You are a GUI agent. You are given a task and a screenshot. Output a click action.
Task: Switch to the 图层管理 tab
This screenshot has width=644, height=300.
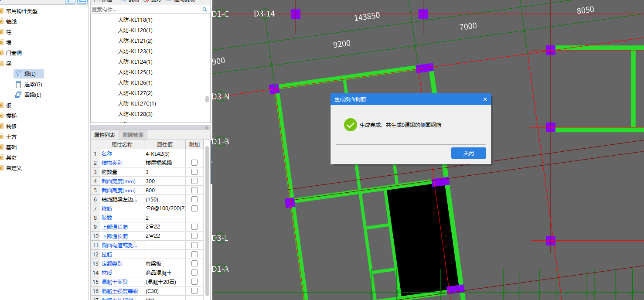[133, 135]
